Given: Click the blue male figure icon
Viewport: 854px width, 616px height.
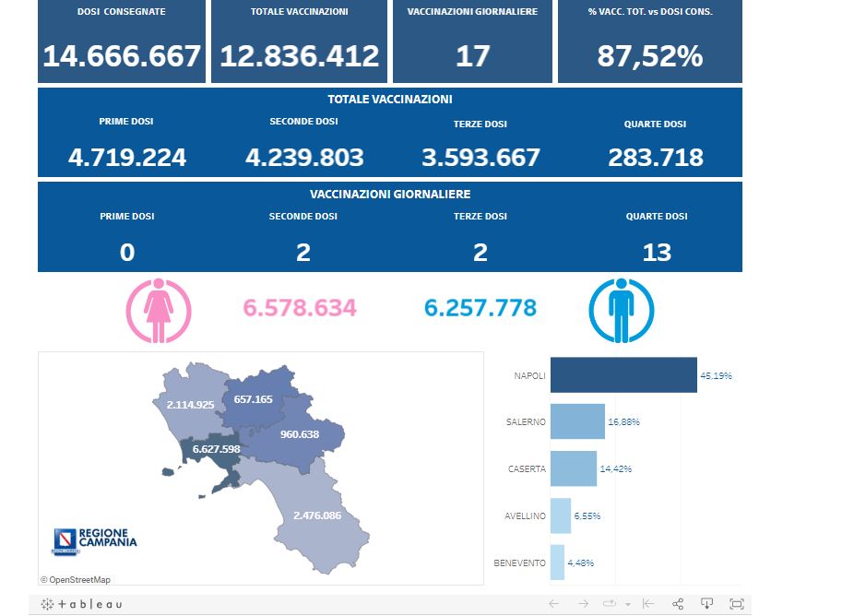Looking at the screenshot, I should pyautogui.click(x=622, y=311).
